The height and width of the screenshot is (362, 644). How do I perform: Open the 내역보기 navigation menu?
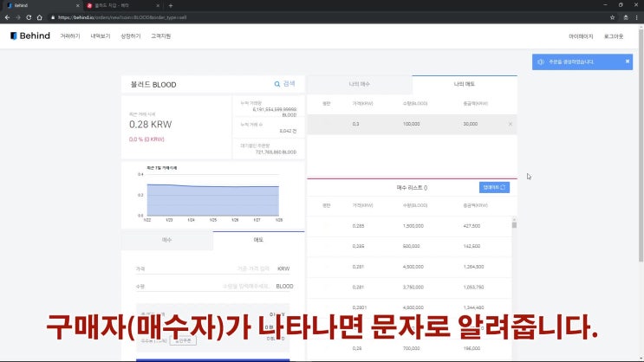[101, 36]
